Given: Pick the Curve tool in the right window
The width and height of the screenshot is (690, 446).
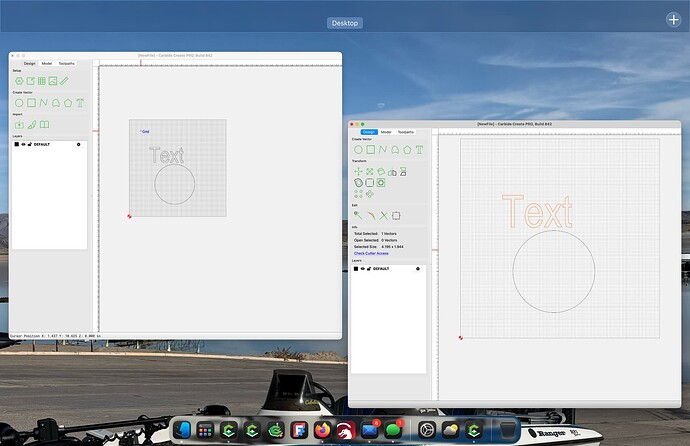Looking at the screenshot, I should 395,150.
